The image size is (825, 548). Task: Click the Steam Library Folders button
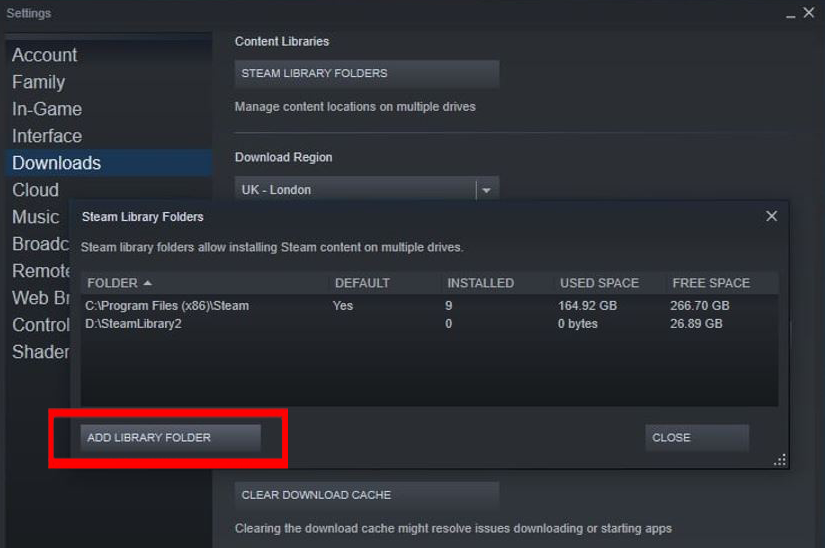coord(367,74)
